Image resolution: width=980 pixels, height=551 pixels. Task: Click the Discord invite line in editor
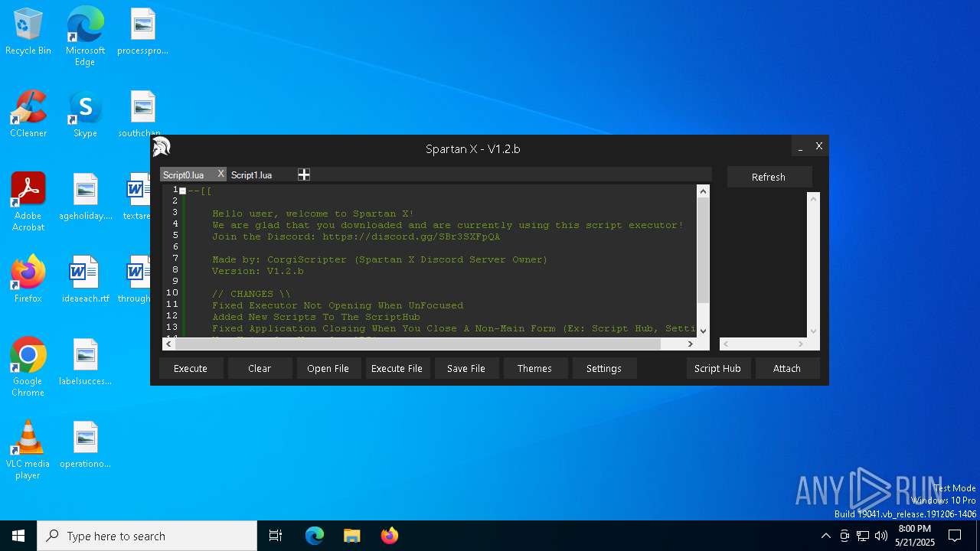pos(356,236)
